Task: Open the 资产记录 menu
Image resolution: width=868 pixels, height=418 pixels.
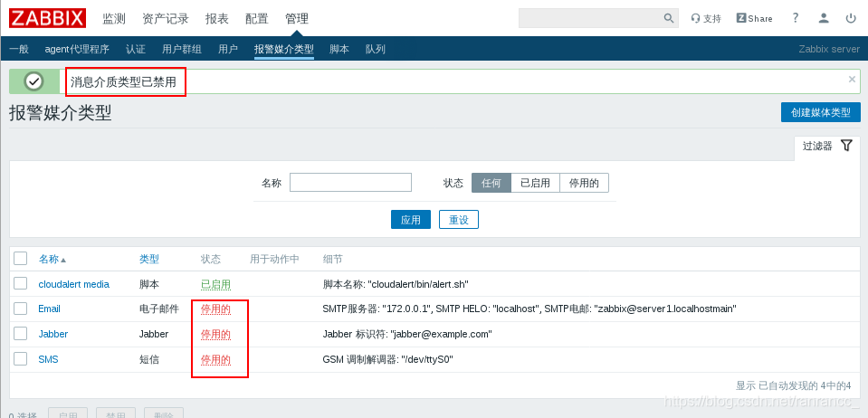Action: 166,19
